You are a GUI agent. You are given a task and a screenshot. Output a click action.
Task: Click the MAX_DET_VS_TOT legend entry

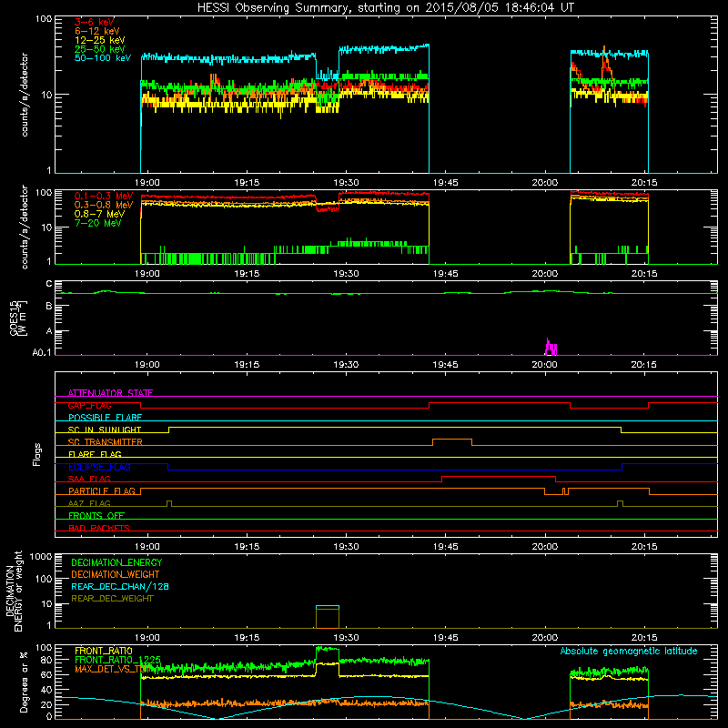(113, 669)
